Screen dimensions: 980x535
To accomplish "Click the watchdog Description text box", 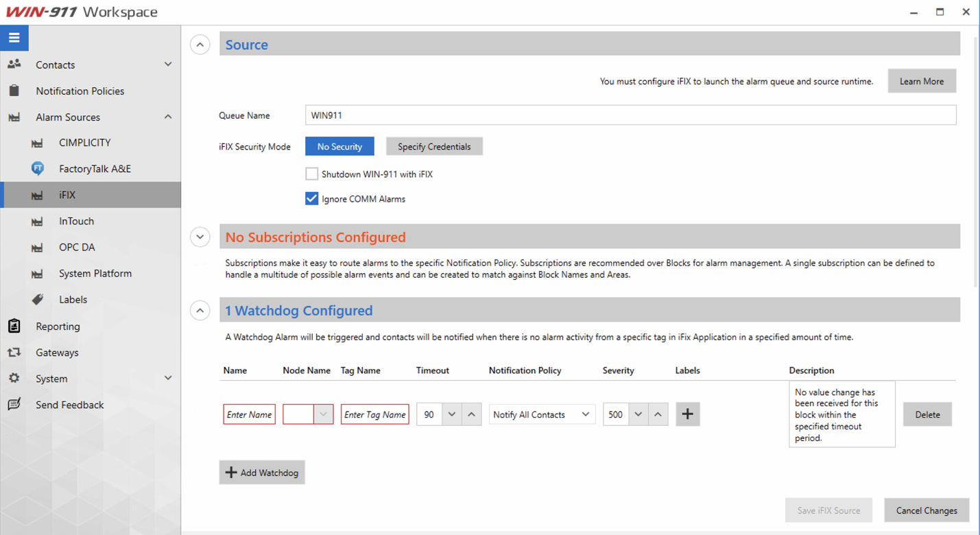I will pos(842,414).
